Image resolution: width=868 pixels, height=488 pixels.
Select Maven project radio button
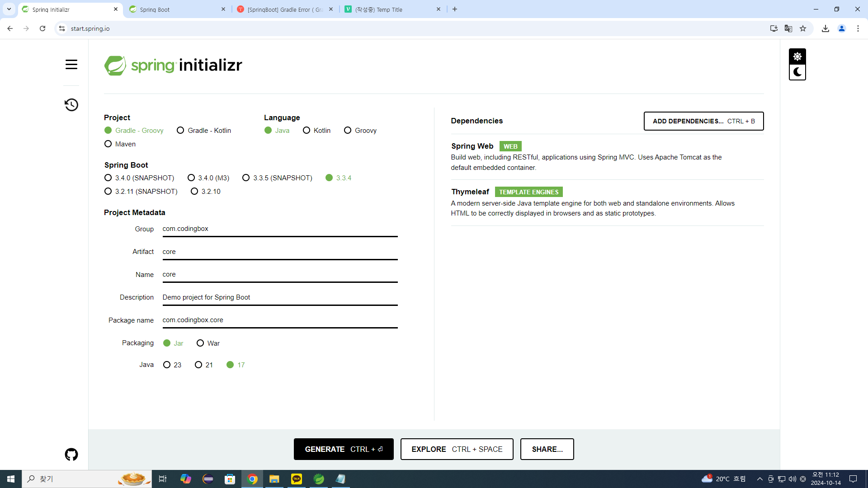pos(108,144)
